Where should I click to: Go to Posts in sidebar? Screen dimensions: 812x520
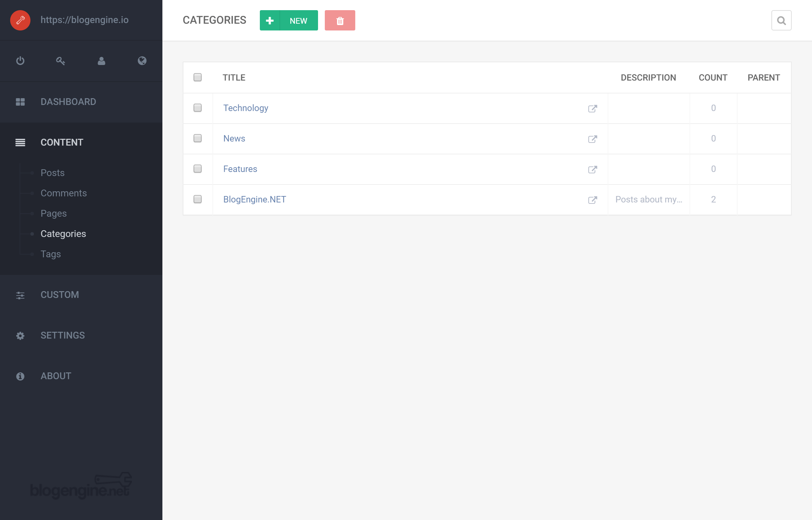[x=52, y=173]
